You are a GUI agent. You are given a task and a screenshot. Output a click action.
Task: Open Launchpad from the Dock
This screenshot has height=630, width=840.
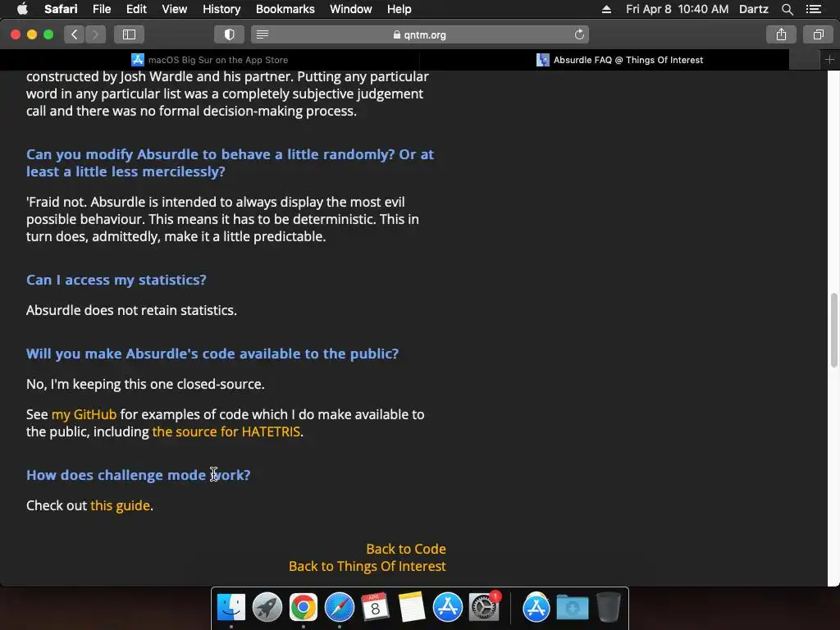267,608
